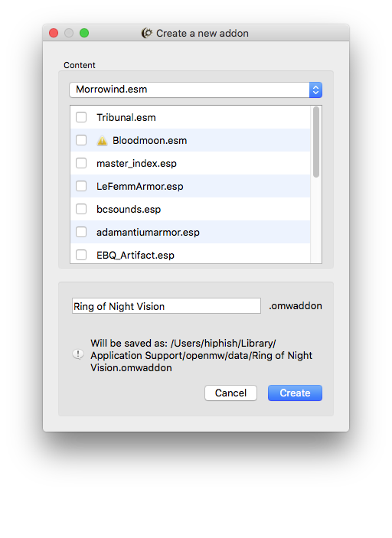392x538 pixels.
Task: Click the exclamation info icon near save path
Action: (78, 354)
